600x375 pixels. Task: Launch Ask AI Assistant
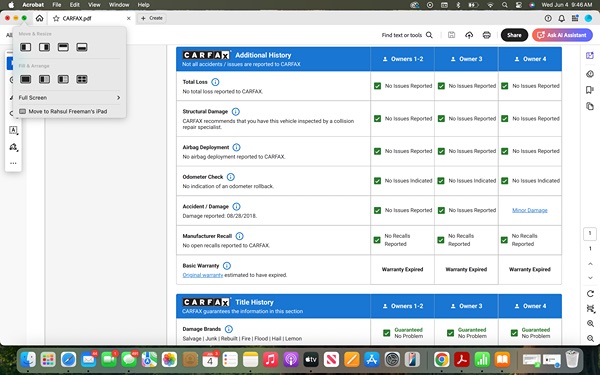point(562,35)
